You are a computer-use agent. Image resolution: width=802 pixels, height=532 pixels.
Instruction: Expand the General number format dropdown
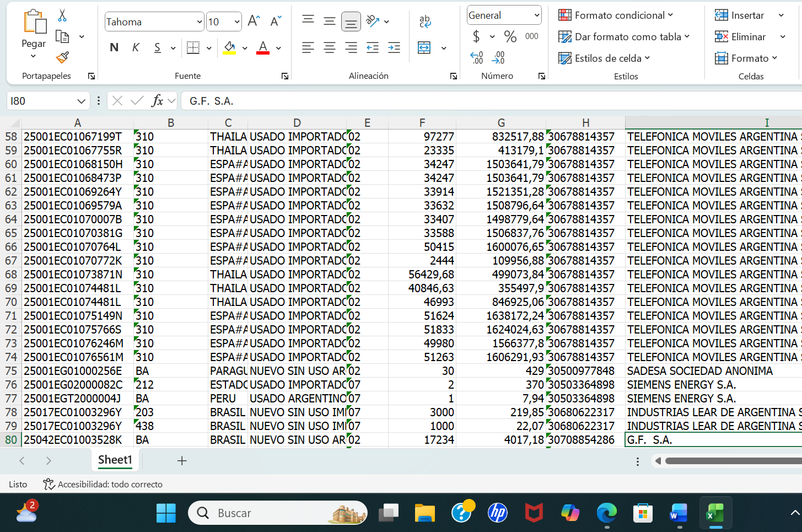tap(536, 15)
